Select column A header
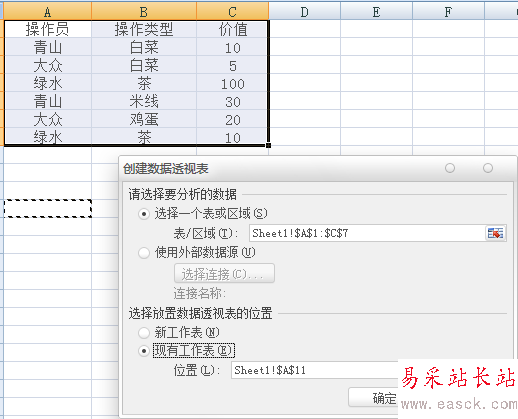518x419 pixels. tap(47, 12)
